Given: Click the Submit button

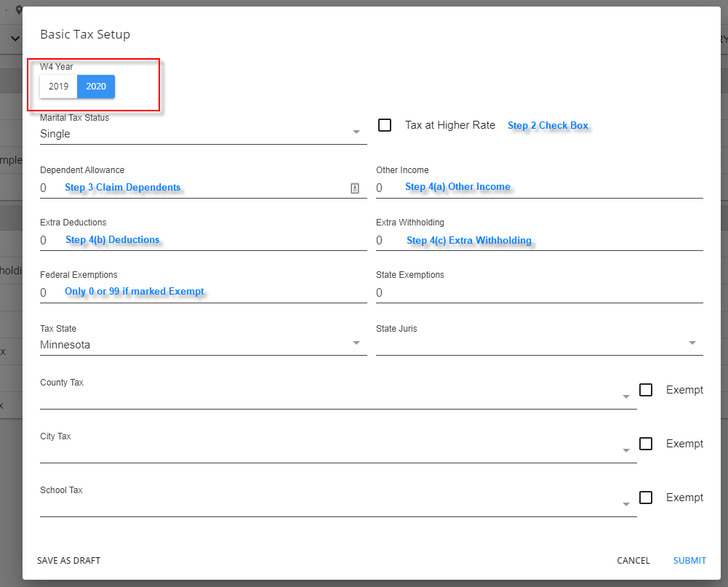Looking at the screenshot, I should pos(689,561).
